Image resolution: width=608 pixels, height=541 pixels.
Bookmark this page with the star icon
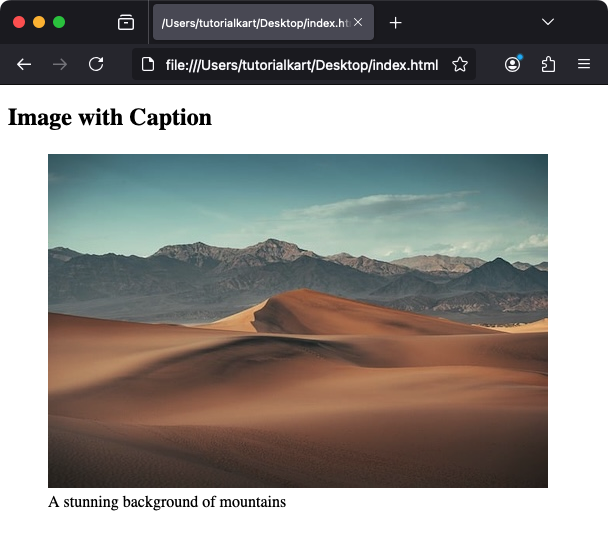[460, 64]
